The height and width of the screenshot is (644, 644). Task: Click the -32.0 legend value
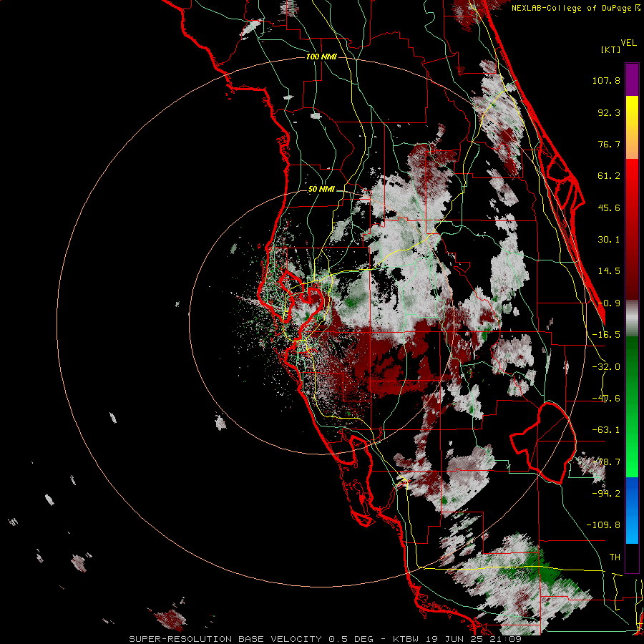coord(606,367)
